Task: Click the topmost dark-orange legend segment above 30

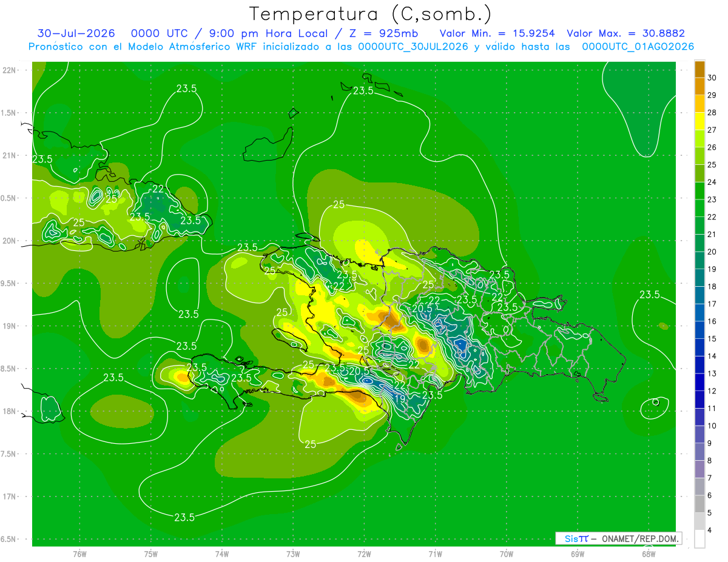Action: pyautogui.click(x=699, y=70)
